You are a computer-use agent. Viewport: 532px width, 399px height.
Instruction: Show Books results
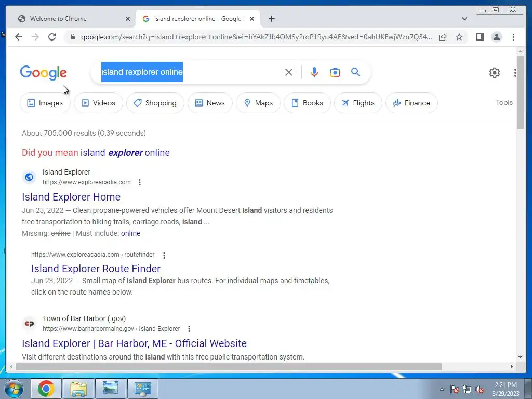pos(307,103)
